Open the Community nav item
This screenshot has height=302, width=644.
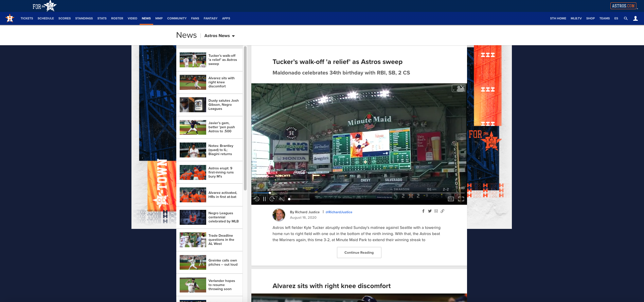coord(177,18)
